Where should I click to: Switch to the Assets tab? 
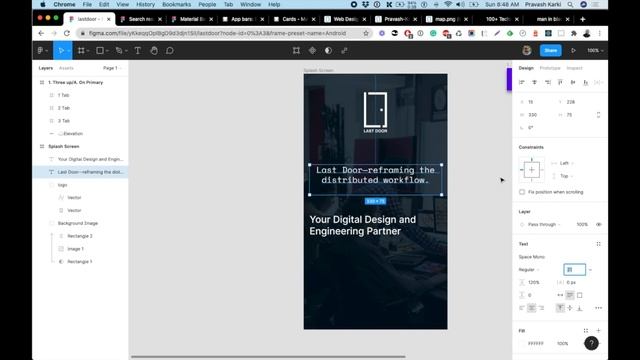click(66, 68)
